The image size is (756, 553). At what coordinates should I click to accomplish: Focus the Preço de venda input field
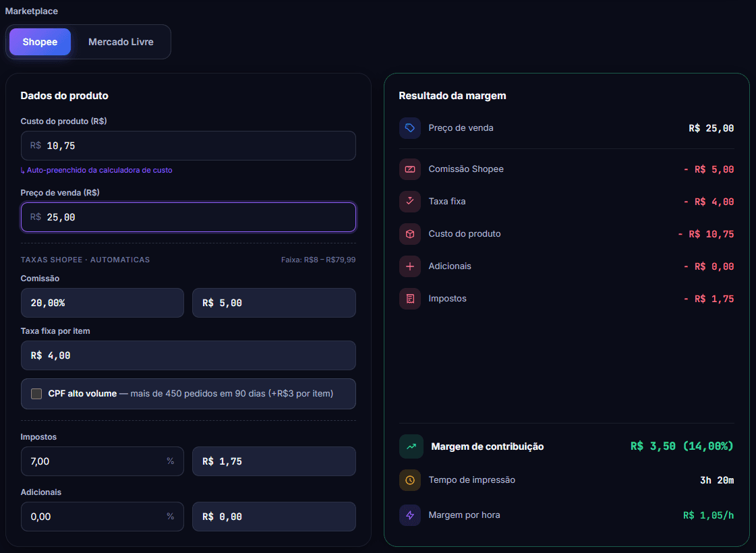188,217
